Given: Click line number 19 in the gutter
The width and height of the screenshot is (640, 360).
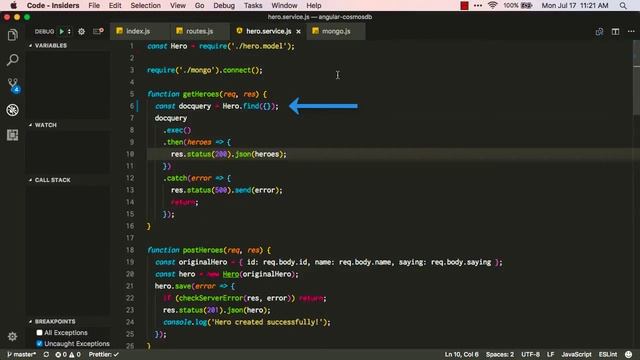Looking at the screenshot, I should [x=130, y=262].
